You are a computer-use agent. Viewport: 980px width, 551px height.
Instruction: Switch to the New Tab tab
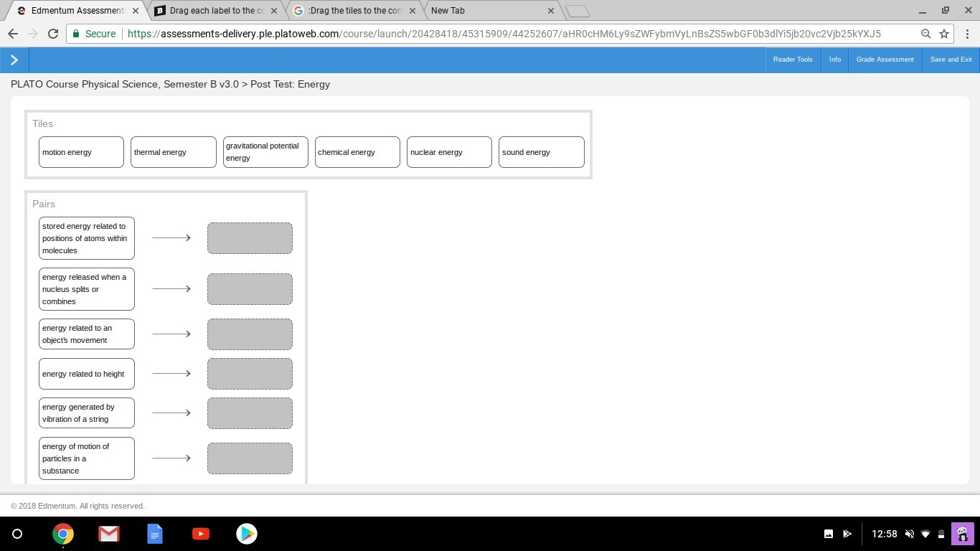click(x=491, y=11)
